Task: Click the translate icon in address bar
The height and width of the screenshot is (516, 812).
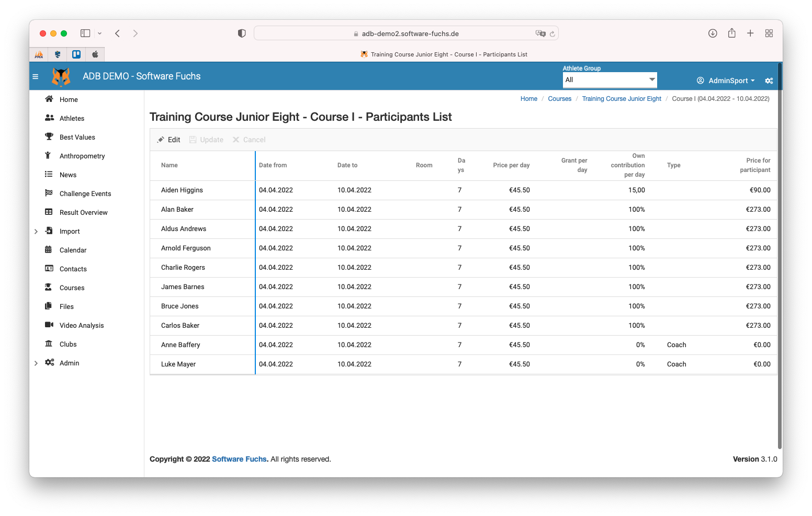Action: click(x=540, y=33)
